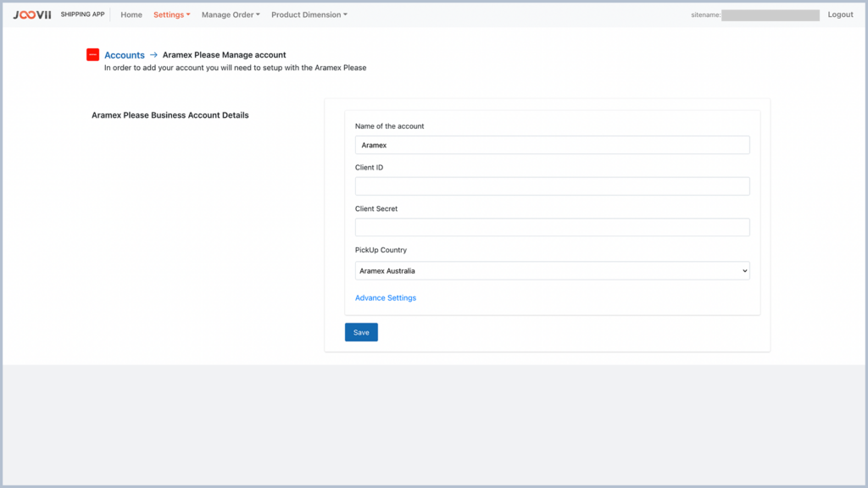Image resolution: width=868 pixels, height=488 pixels.
Task: Click the blue breadcrumb arrow icon
Action: pos(153,54)
